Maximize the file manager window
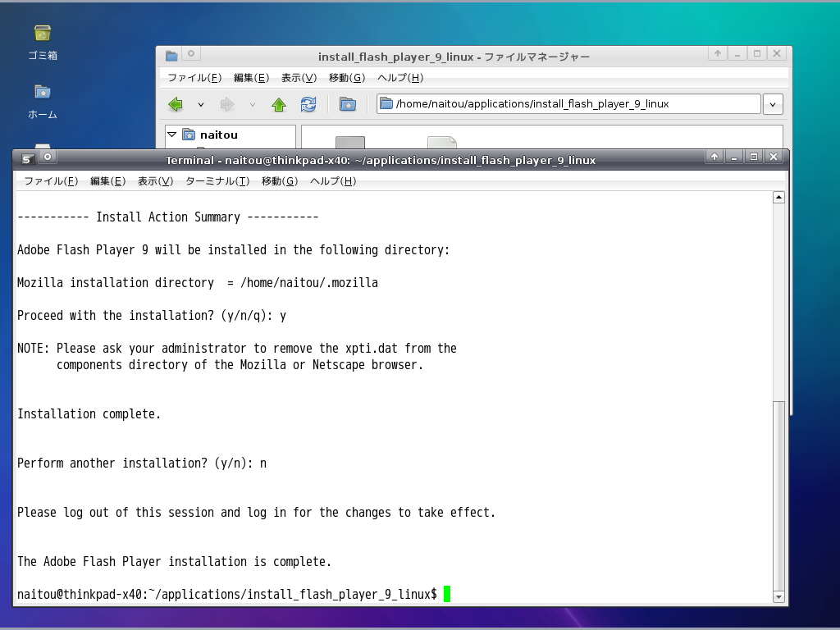The width and height of the screenshot is (840, 630). (757, 53)
